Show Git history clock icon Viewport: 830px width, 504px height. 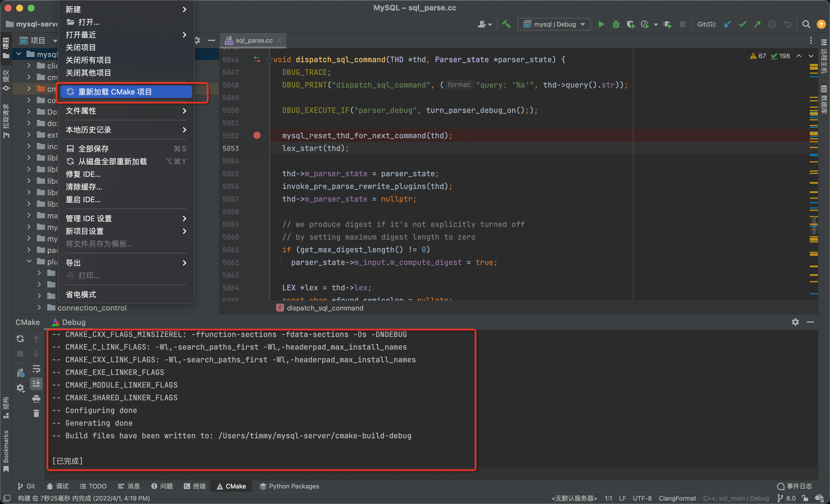coord(772,24)
